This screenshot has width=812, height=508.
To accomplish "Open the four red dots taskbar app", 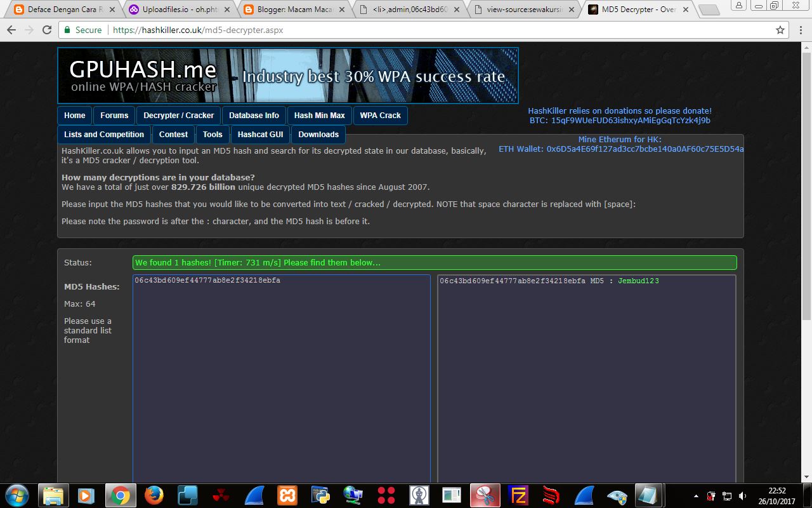I will click(x=386, y=495).
